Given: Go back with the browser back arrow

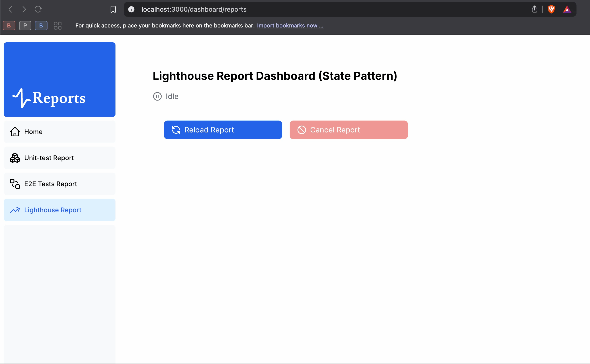Looking at the screenshot, I should (x=10, y=9).
